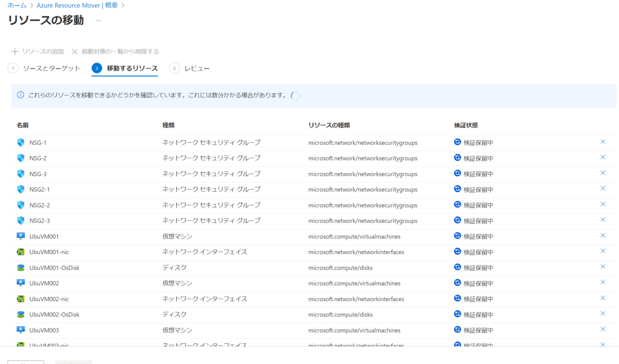Click validation pending icon for UbuVM001

(458, 236)
